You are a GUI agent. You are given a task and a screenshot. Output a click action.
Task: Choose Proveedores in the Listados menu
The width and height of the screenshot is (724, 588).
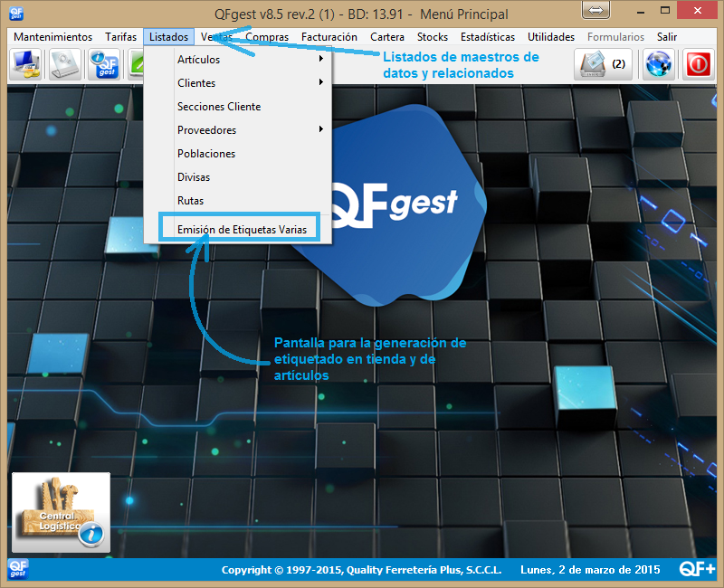tap(238, 130)
